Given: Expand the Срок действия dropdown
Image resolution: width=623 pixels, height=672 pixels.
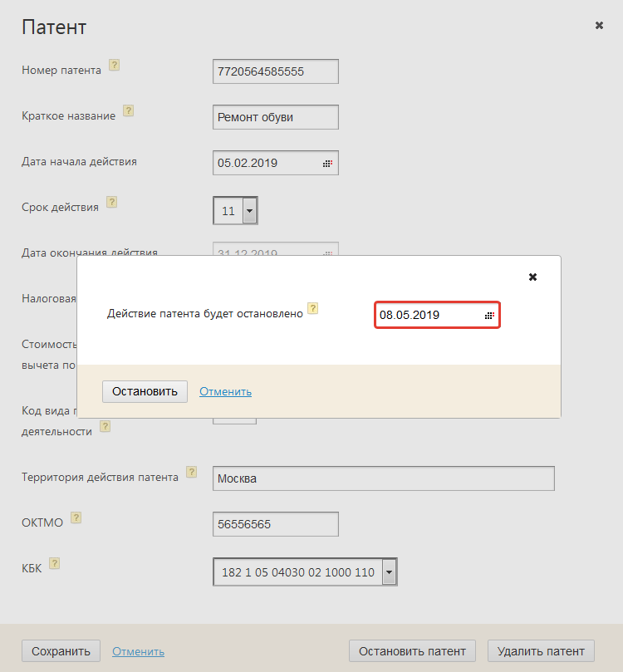Looking at the screenshot, I should tap(249, 211).
